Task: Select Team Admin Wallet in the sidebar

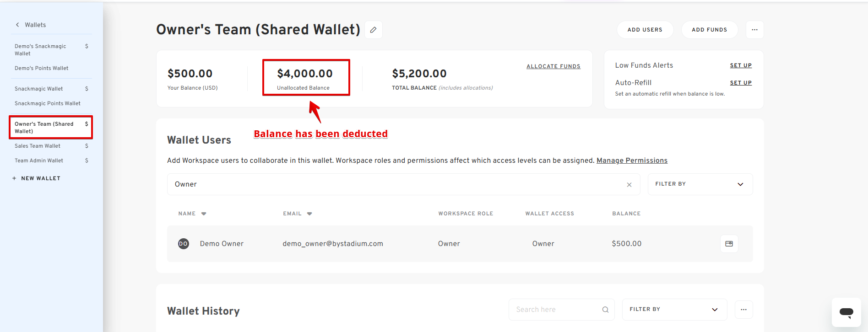Action: pos(39,161)
